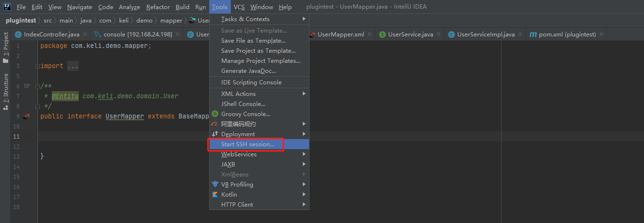The width and height of the screenshot is (644, 223).
Task: Expand the JAXB submenu
Action: (304, 164)
